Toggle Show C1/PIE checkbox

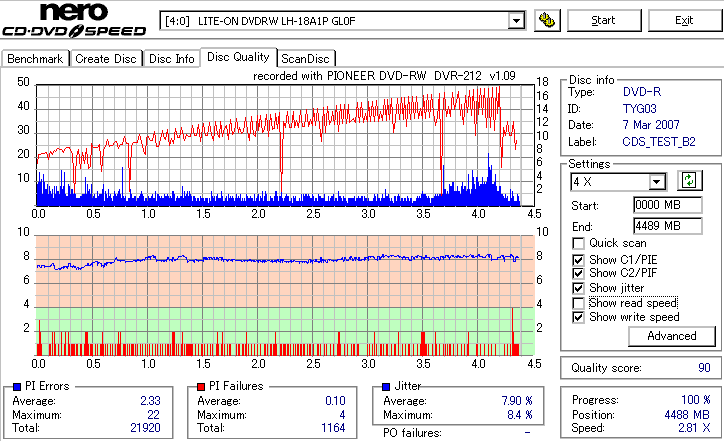[578, 260]
